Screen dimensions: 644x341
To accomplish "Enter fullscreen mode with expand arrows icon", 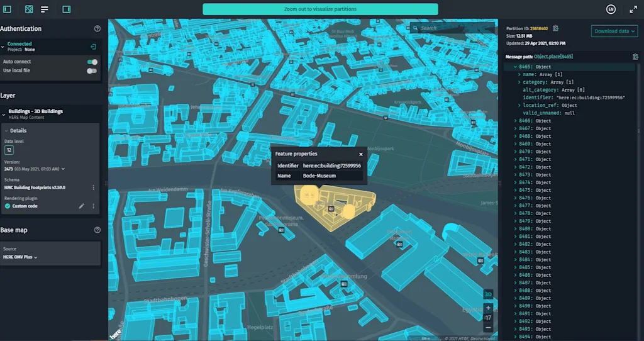I will (x=633, y=9).
